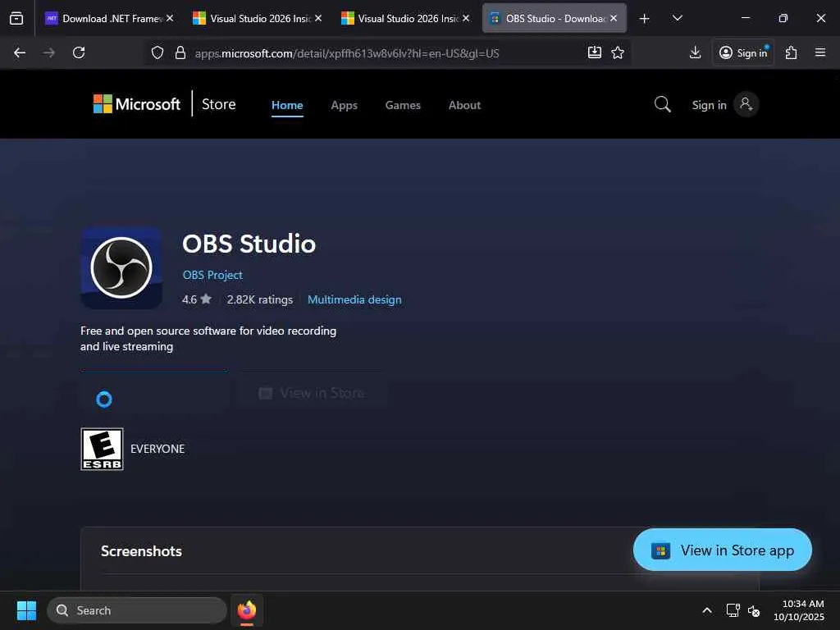The height and width of the screenshot is (630, 840).
Task: Open the Store home link
Action: [x=218, y=104]
